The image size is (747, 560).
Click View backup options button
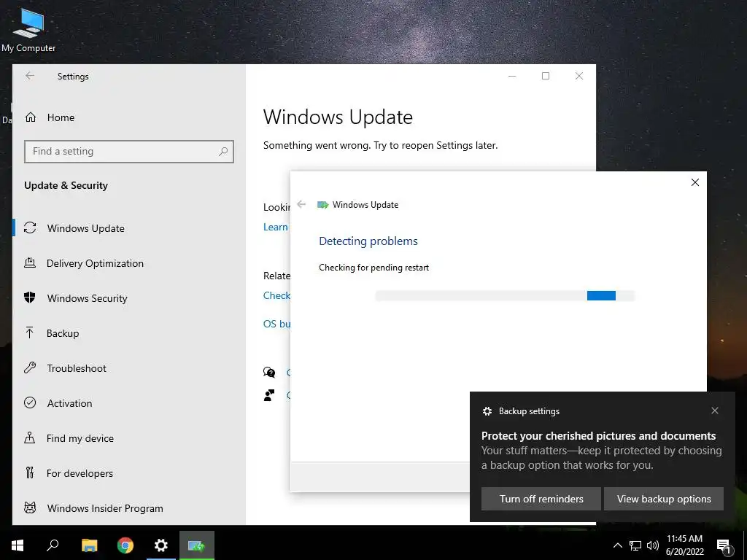[x=664, y=499]
